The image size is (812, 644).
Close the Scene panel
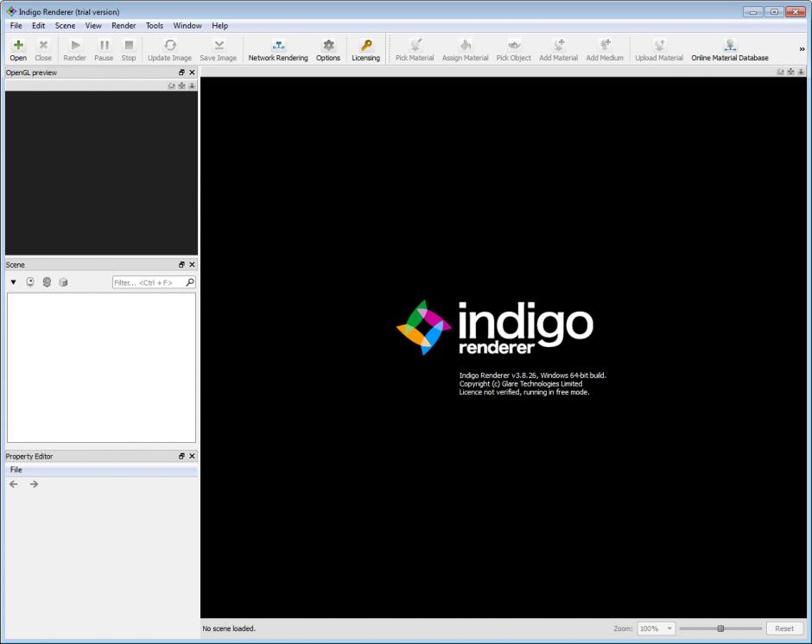click(x=192, y=264)
